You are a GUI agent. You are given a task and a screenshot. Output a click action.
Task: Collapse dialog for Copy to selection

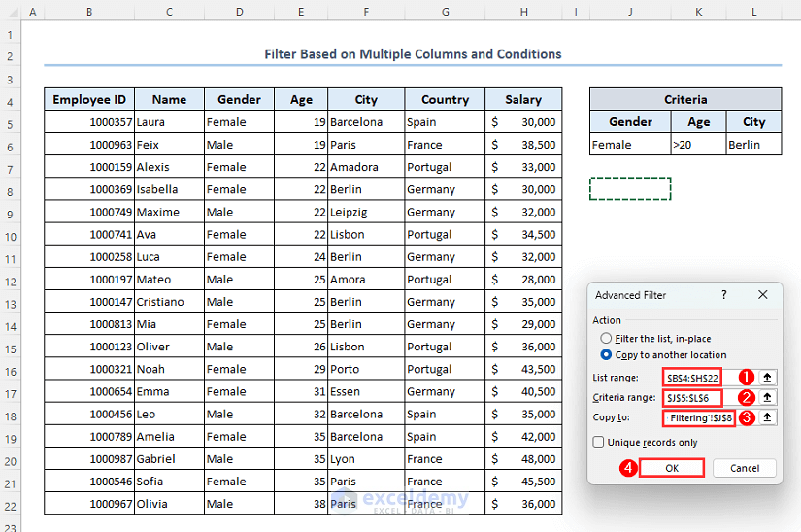(767, 417)
